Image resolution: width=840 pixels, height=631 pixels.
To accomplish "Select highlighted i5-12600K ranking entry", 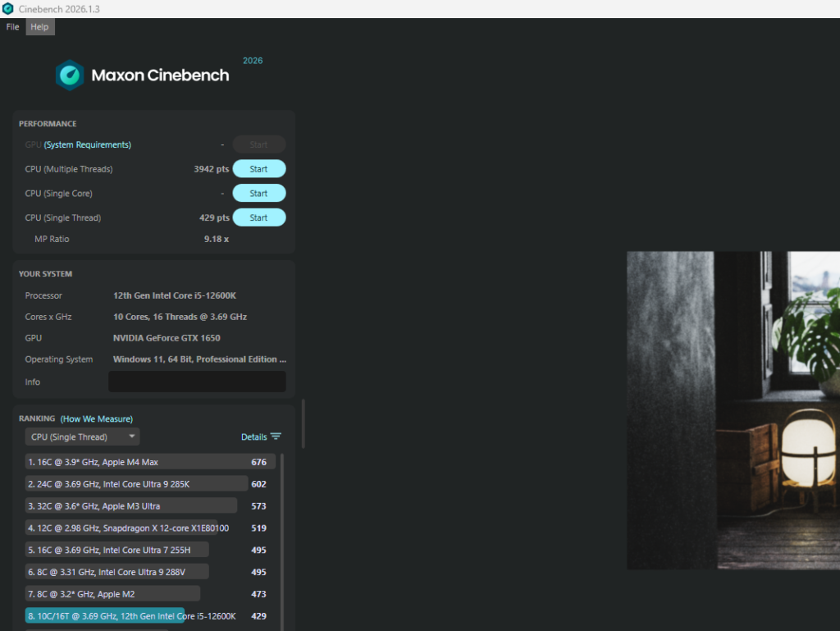I will tap(150, 615).
